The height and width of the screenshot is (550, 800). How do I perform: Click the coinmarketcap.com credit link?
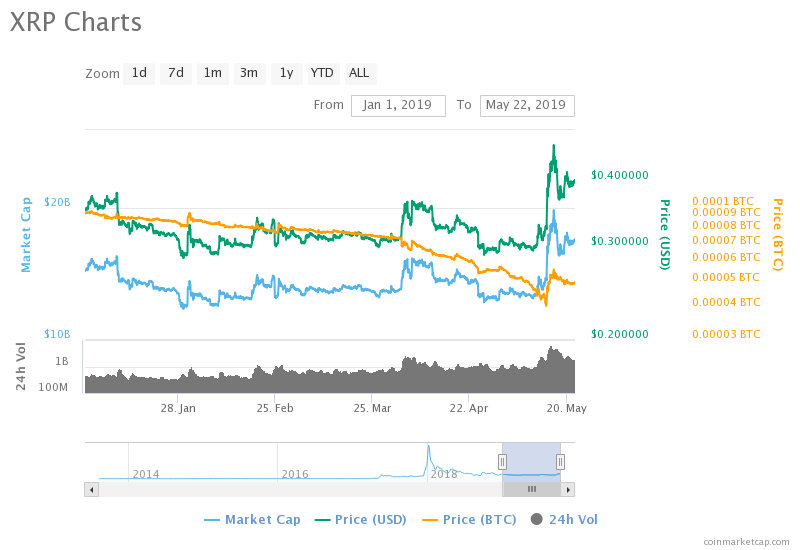pos(746,542)
